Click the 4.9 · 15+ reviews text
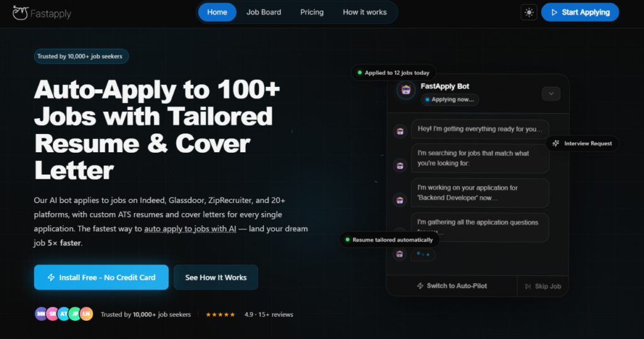Viewport: 644px width, 339px height. (x=269, y=314)
